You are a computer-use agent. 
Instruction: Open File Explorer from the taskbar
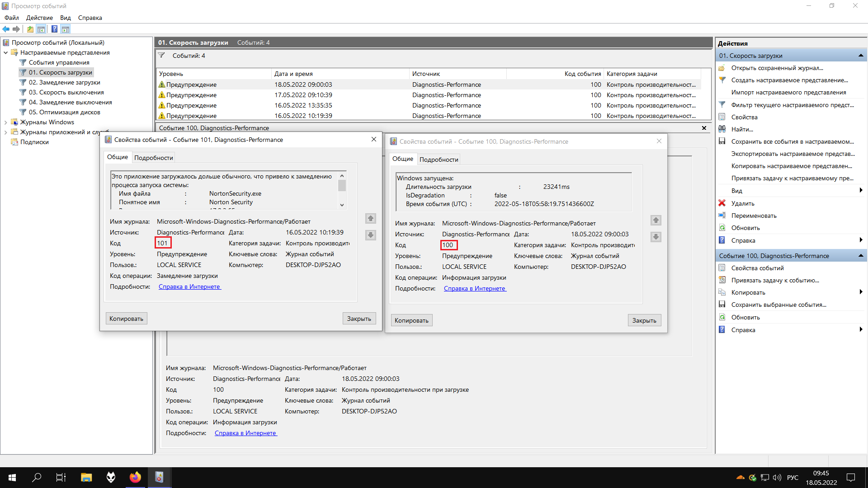coord(86,477)
